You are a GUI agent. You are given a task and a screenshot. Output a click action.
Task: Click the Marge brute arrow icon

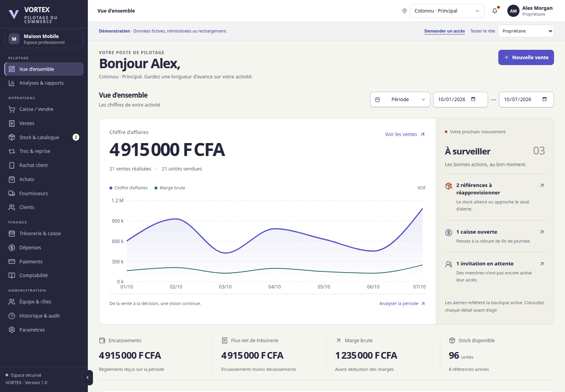pos(338,340)
